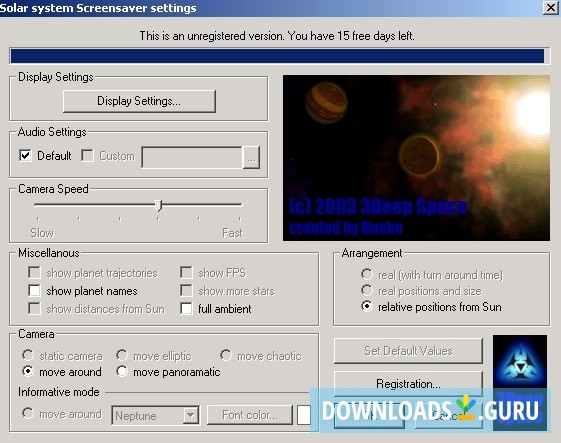Click the custom audio file path field
This screenshot has height=443, width=561.
pos(192,157)
